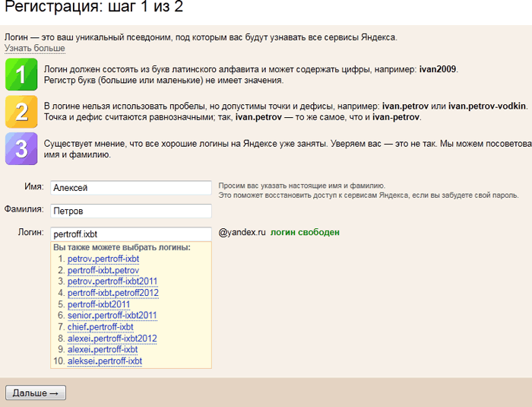The width and height of the screenshot is (532, 407).
Task: Pick login senior.pertroff-ixbt2011
Action: pos(112,316)
